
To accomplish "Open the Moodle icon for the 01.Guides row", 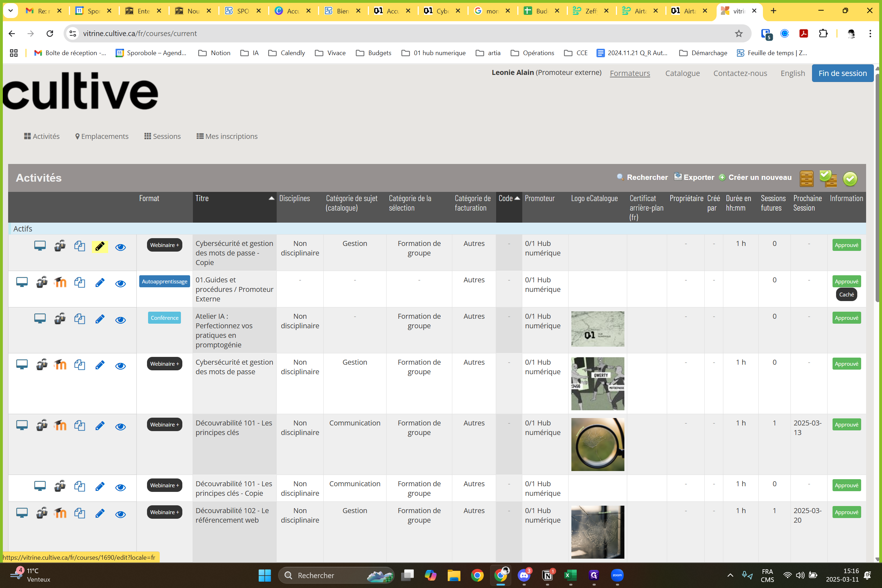I will pos(60,282).
